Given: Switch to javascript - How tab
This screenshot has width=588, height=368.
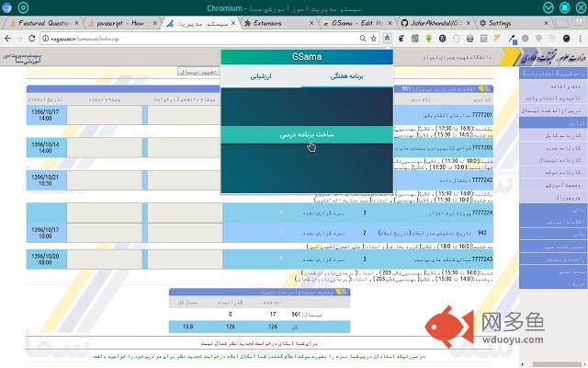Looking at the screenshot, I should 120,23.
